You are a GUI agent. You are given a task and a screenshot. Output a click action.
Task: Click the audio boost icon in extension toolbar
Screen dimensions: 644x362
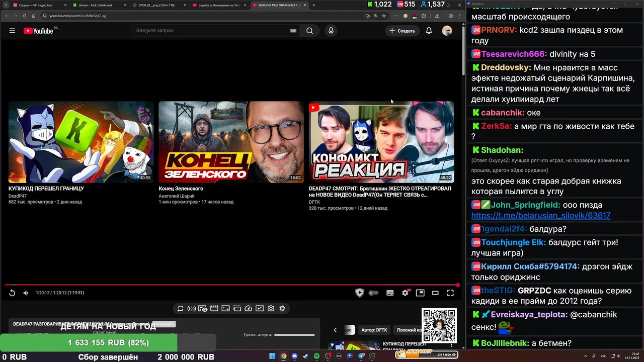192,309
